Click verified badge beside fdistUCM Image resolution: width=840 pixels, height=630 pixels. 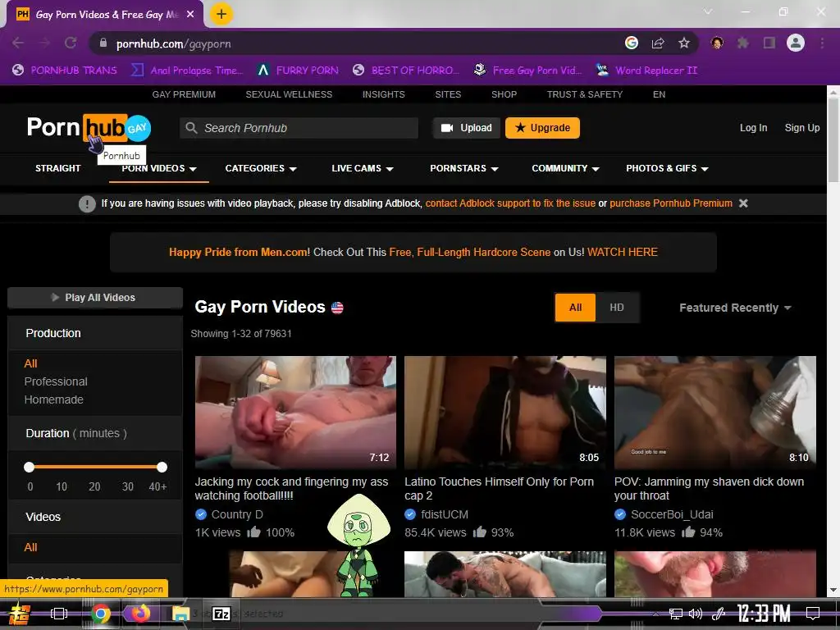pos(410,514)
